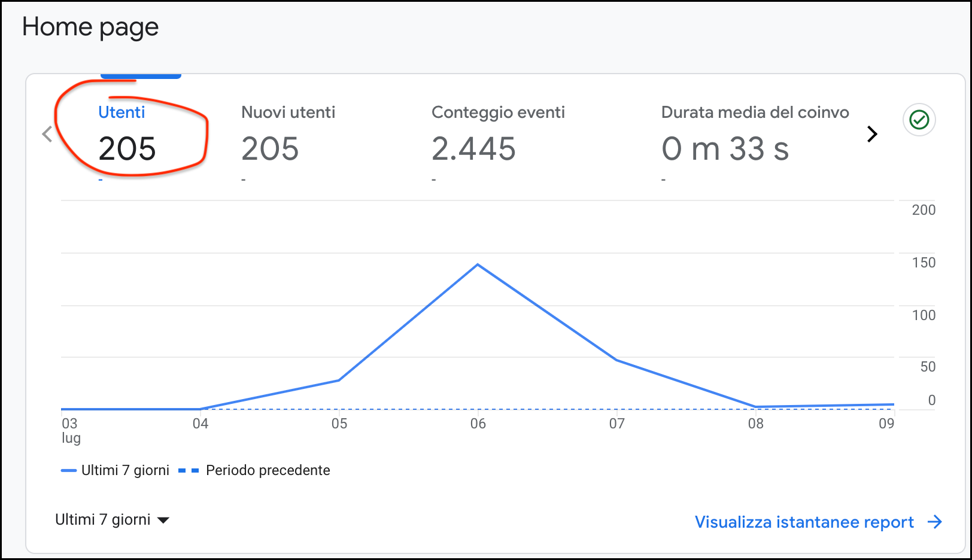Click the 2.445 event count value
The image size is (972, 560).
pyautogui.click(x=473, y=148)
